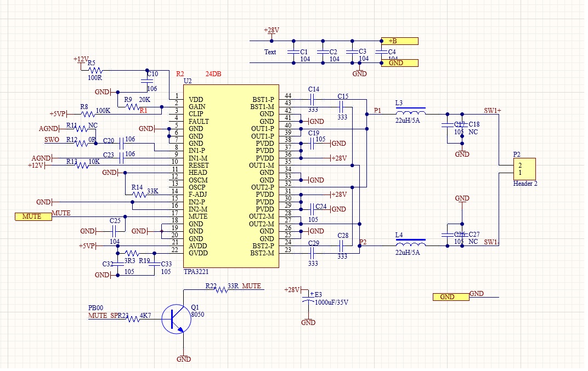The height and width of the screenshot is (371, 588).
Task: Select capacitor C1 symbol
Action: 293,52
